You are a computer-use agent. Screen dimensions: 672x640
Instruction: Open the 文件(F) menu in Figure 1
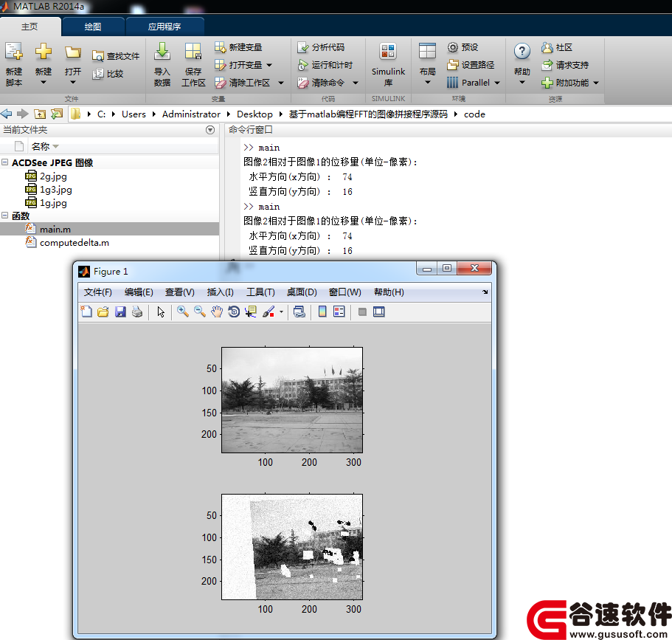click(x=97, y=292)
